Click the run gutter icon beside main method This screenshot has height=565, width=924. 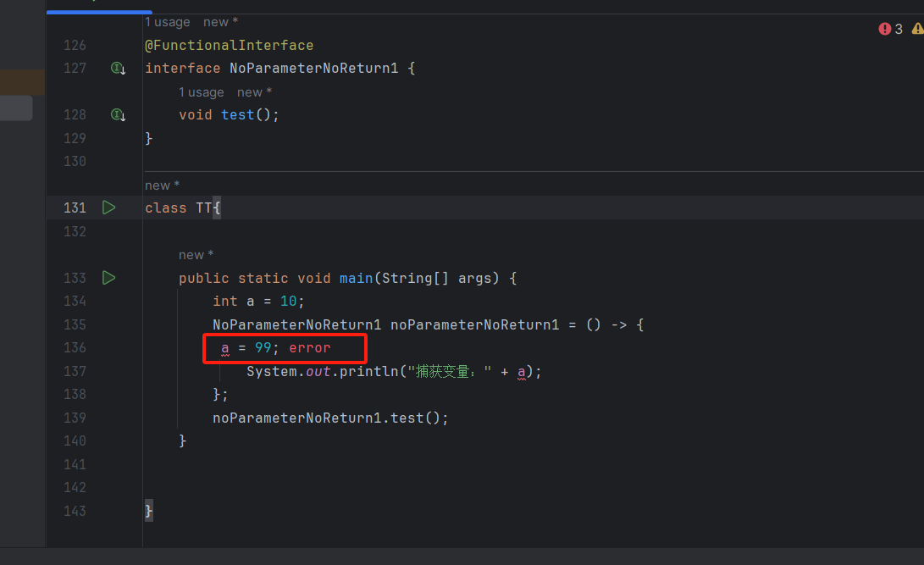(108, 278)
